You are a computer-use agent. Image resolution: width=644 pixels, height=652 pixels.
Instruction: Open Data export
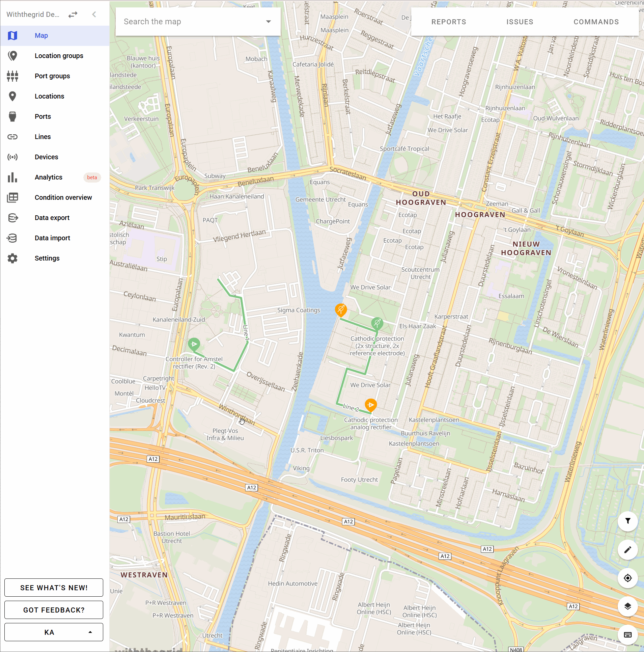click(52, 218)
